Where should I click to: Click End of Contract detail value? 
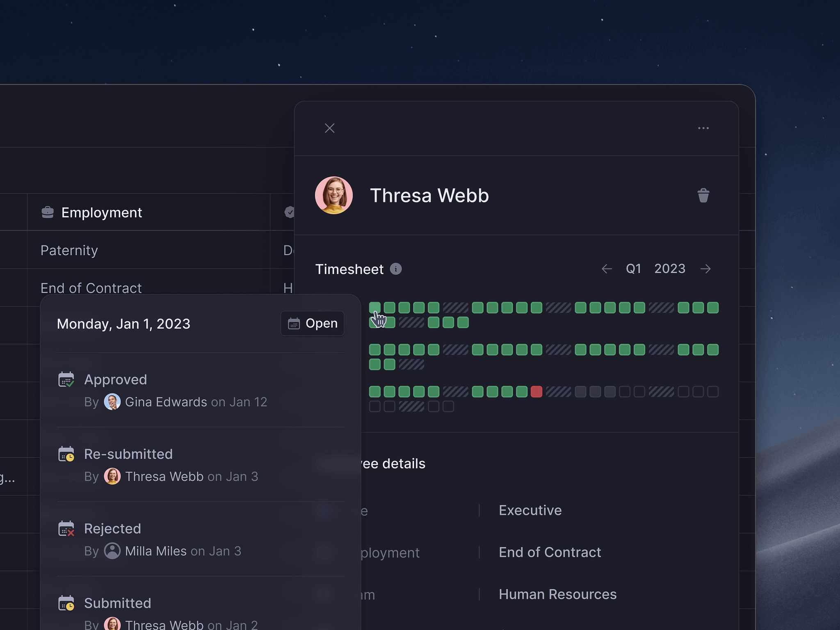(x=550, y=552)
